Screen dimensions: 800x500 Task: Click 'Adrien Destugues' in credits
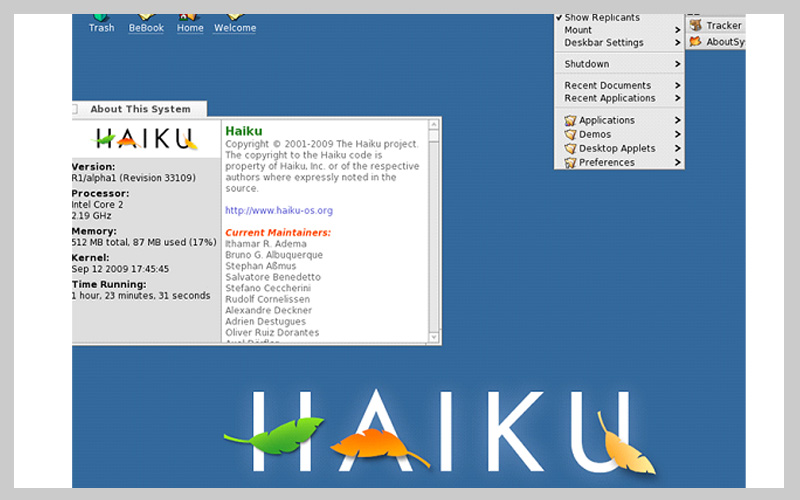[x=265, y=321]
